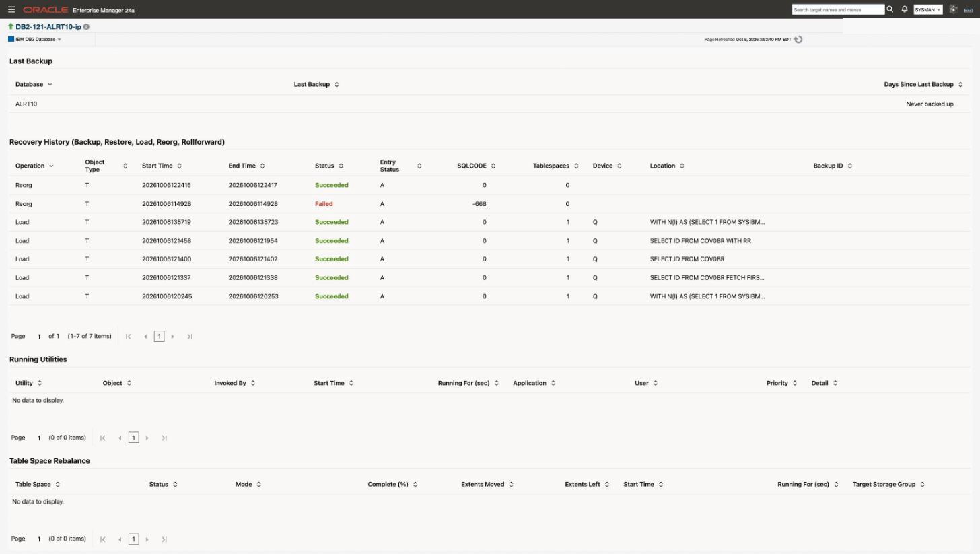
Task: Click the Extents Moved column header
Action: click(x=483, y=485)
